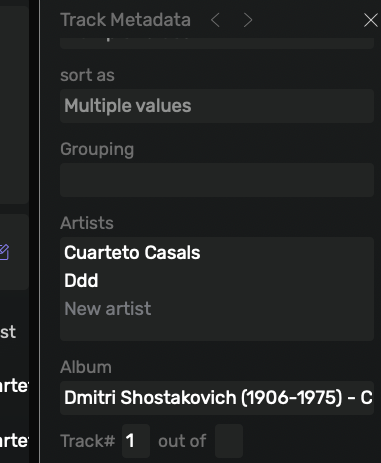Click the Track# field showing 1
This screenshot has height=463, width=381.
point(136,441)
